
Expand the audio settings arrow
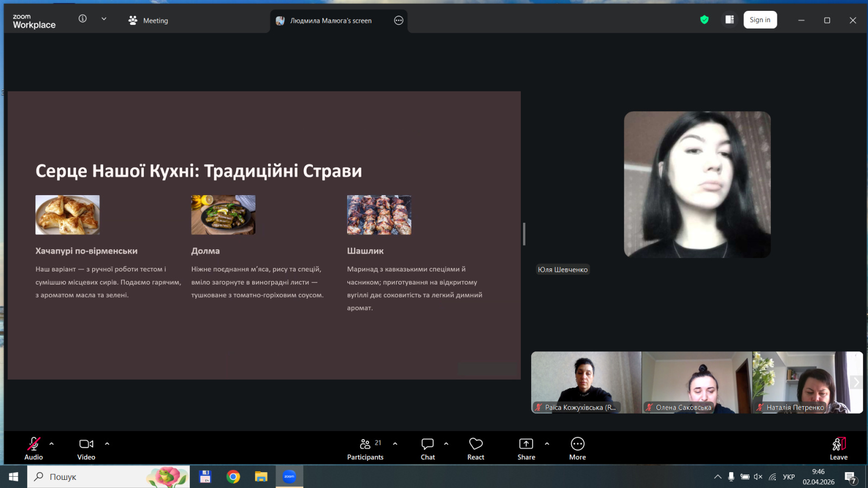[52, 444]
